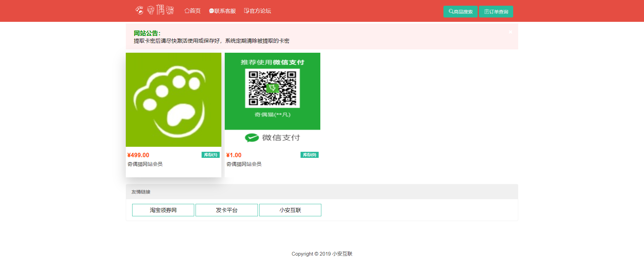
Task: Click the 订单查询 order query button
Action: (496, 11)
